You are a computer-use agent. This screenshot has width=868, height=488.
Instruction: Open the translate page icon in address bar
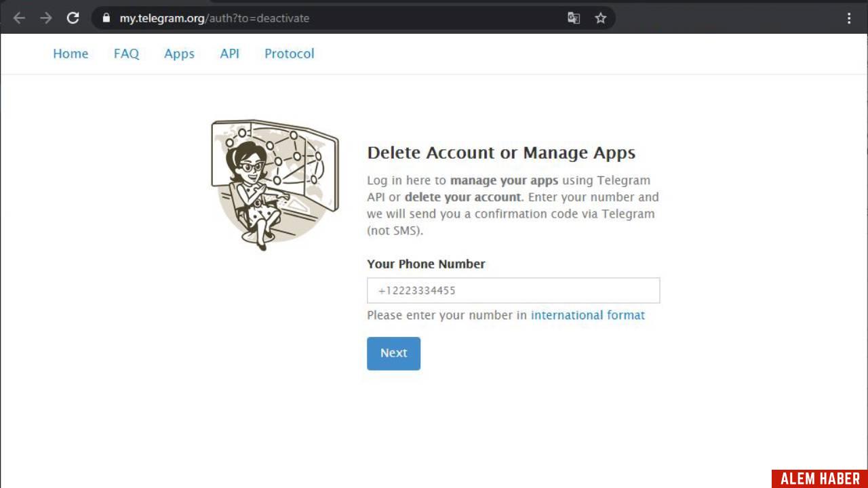click(x=574, y=18)
